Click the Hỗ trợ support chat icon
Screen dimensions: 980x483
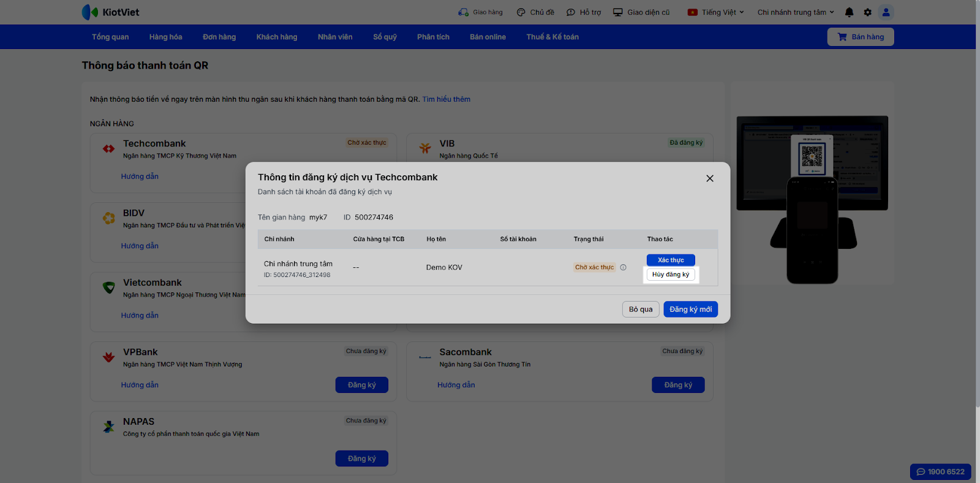click(571, 12)
